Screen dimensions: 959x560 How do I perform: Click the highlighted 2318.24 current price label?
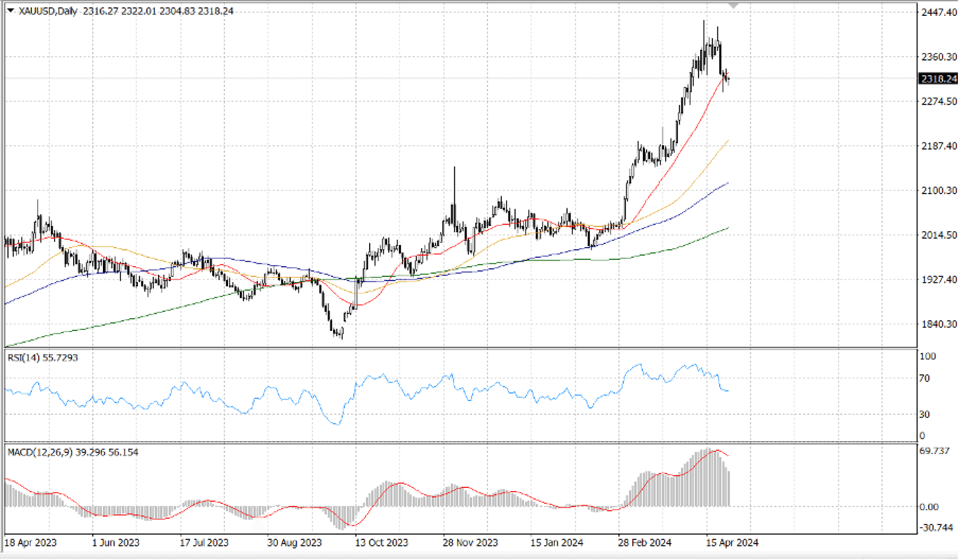(x=938, y=79)
